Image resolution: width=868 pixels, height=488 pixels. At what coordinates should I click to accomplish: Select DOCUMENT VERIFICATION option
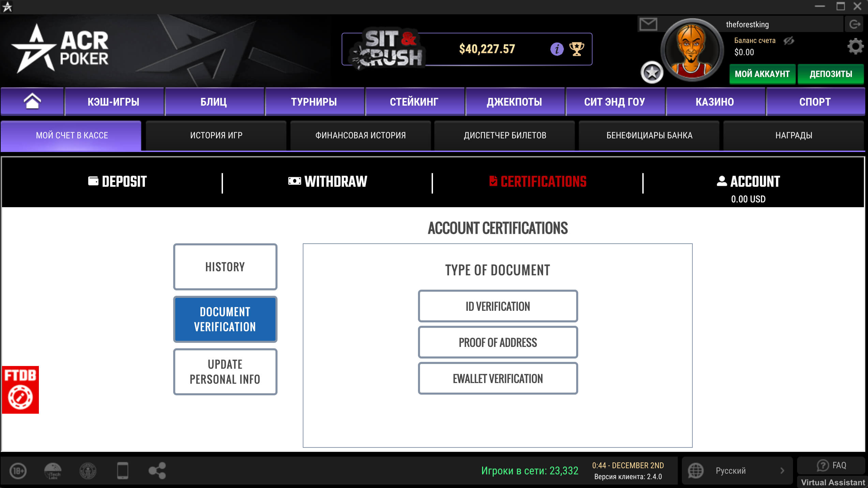[225, 319]
